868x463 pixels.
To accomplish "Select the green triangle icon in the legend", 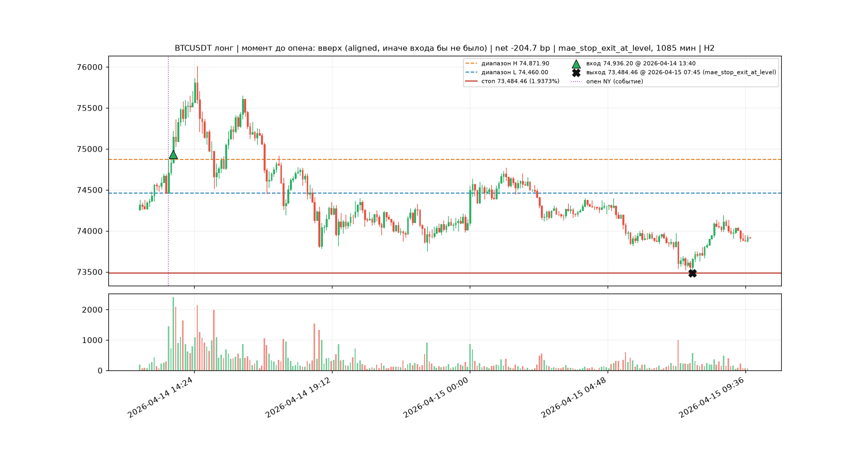I will point(576,64).
